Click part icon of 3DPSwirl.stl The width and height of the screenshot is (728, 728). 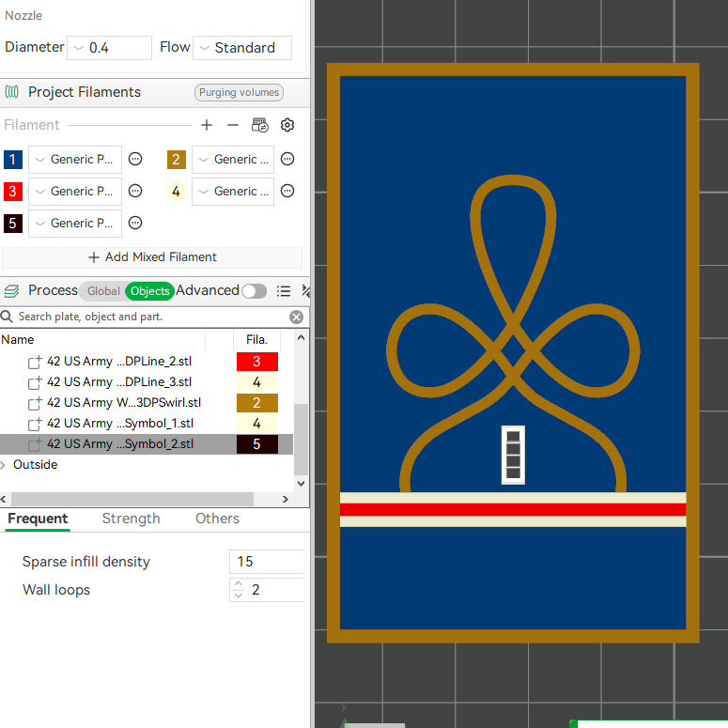pyautogui.click(x=36, y=403)
